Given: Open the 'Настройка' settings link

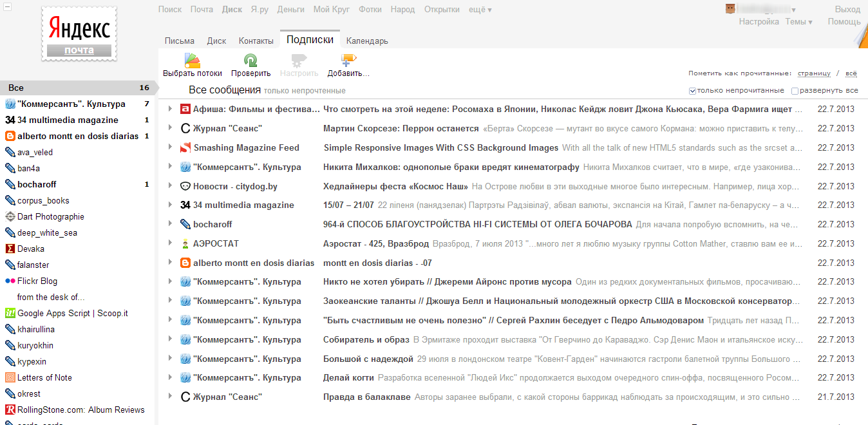Looking at the screenshot, I should tap(759, 22).
